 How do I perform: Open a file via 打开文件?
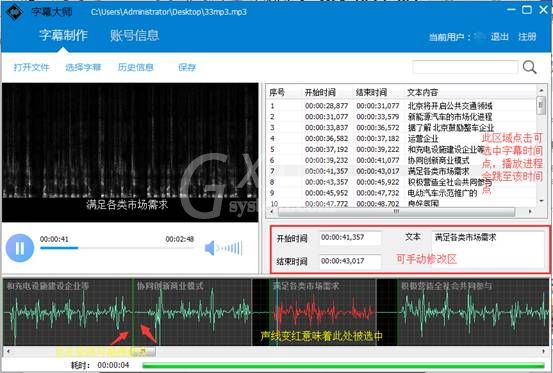point(31,67)
